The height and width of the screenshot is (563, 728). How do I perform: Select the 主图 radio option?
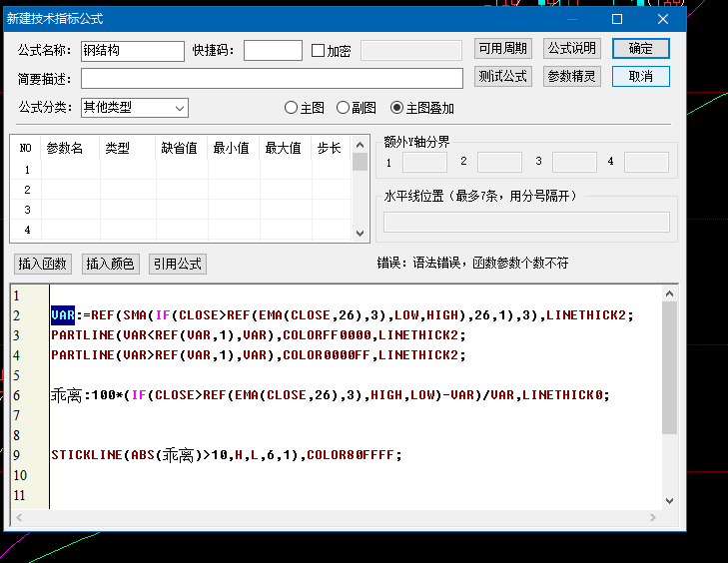pyautogui.click(x=292, y=108)
